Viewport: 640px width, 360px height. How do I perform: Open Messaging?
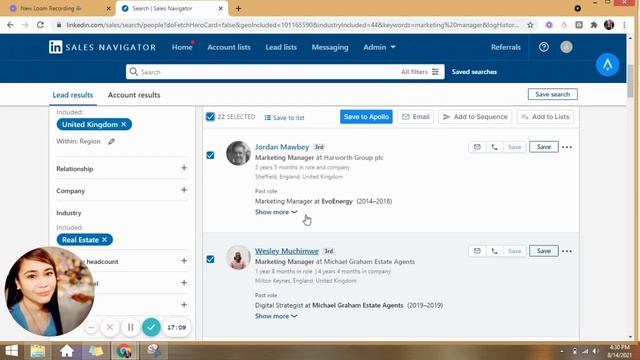[x=330, y=47]
